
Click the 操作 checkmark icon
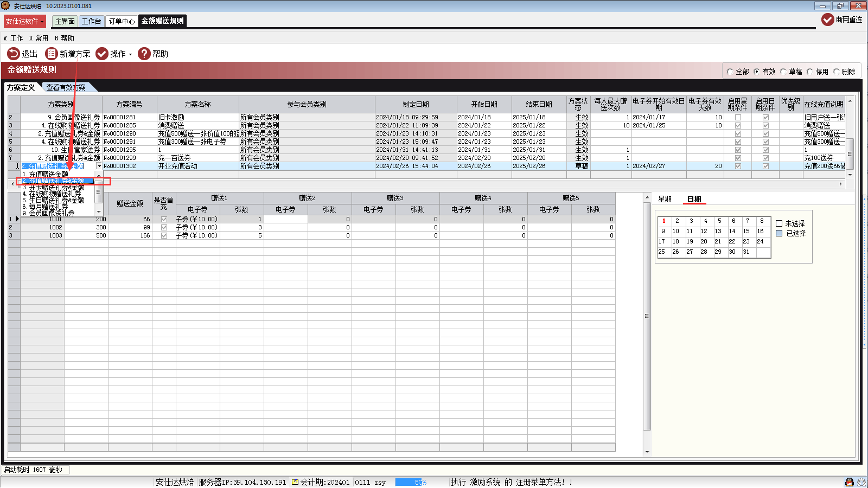point(102,54)
